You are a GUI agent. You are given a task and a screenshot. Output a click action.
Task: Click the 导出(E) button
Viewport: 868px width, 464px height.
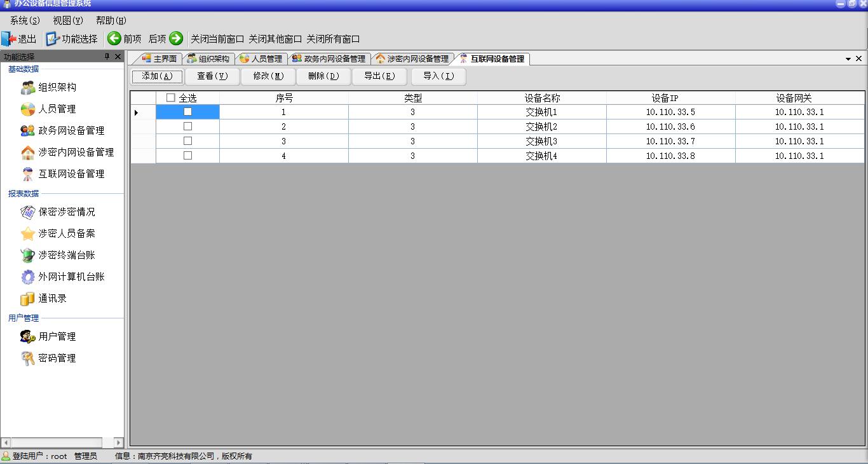pyautogui.click(x=379, y=76)
